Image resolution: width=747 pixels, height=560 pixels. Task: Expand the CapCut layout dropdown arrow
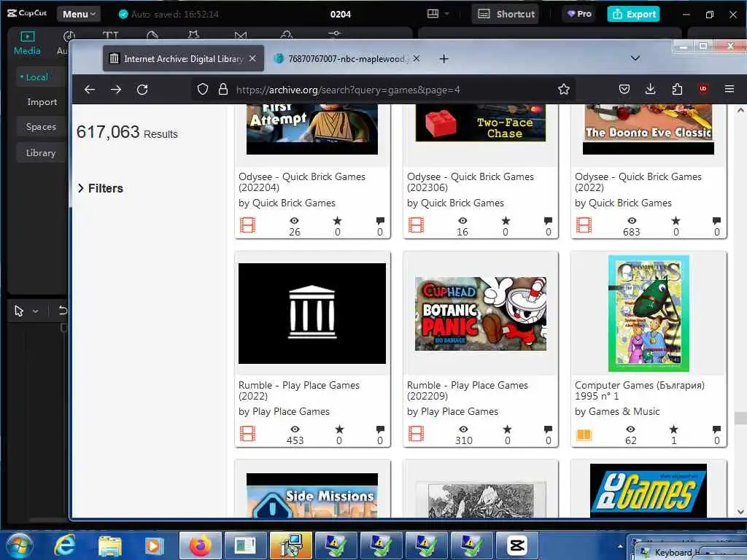[447, 14]
